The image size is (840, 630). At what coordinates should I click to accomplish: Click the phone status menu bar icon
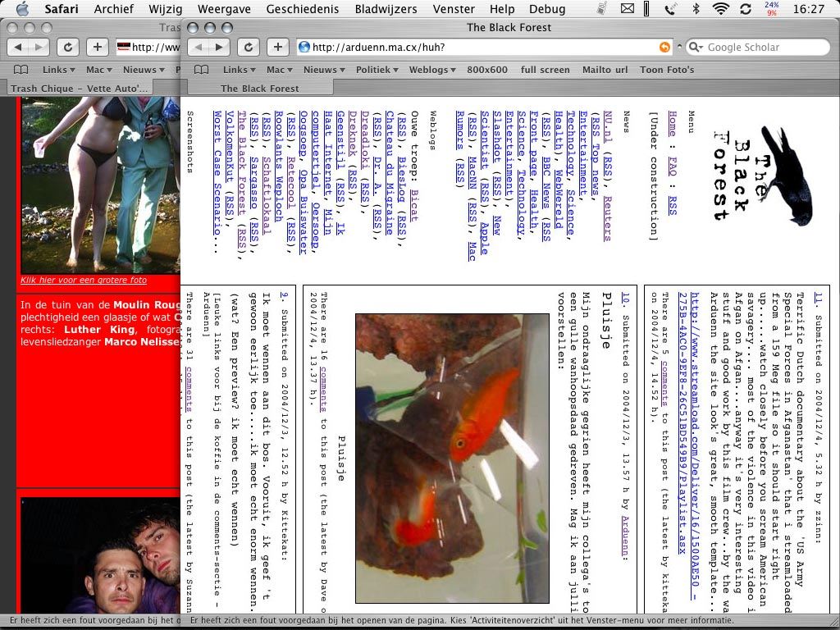[x=670, y=8]
